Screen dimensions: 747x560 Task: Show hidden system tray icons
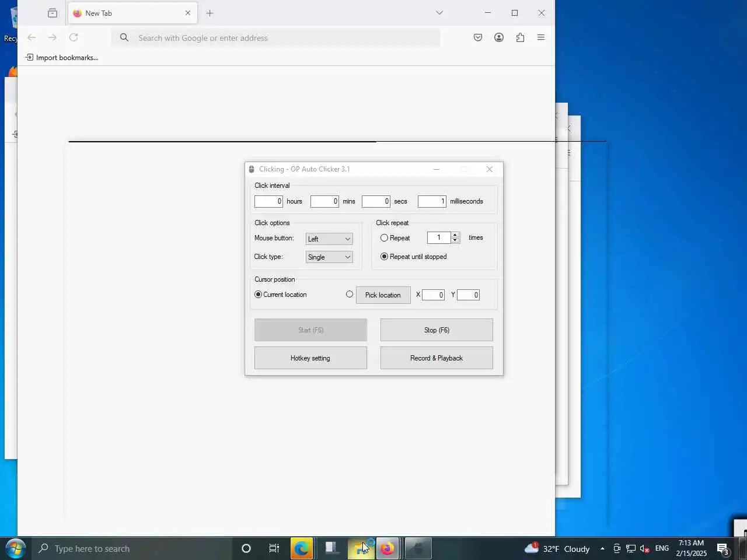pyautogui.click(x=602, y=548)
